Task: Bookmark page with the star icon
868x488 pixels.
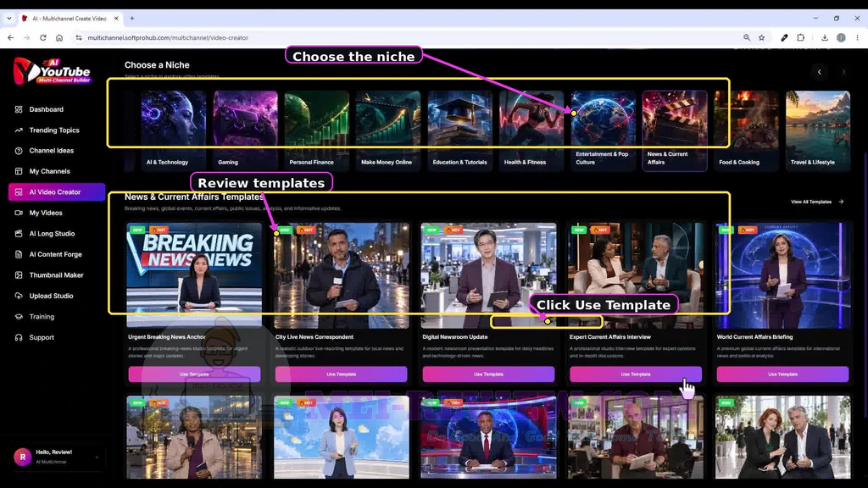Action: click(x=762, y=37)
